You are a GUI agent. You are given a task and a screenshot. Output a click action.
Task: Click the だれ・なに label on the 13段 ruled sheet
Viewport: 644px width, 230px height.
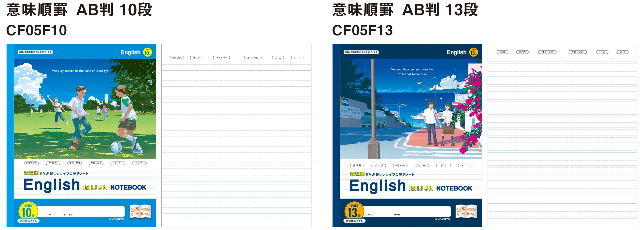(577, 52)
